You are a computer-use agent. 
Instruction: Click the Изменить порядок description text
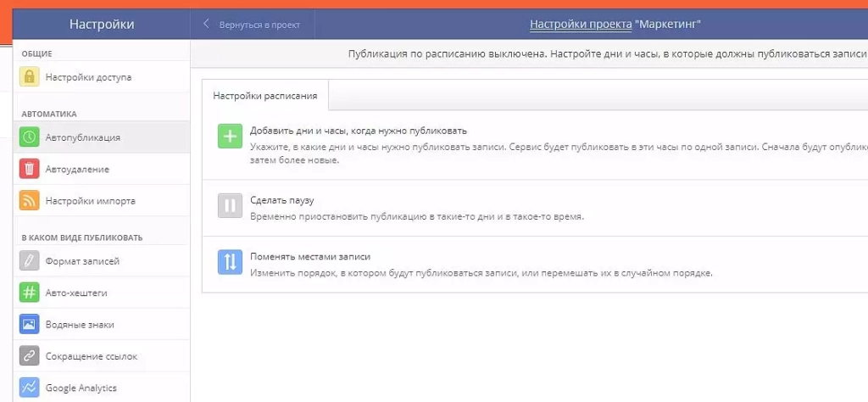coord(481,273)
